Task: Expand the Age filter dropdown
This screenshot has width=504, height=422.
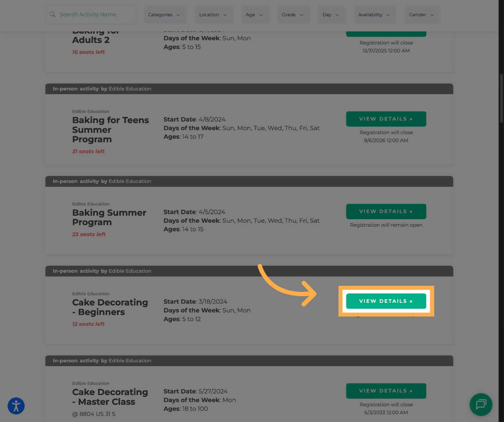Action: [x=255, y=15]
